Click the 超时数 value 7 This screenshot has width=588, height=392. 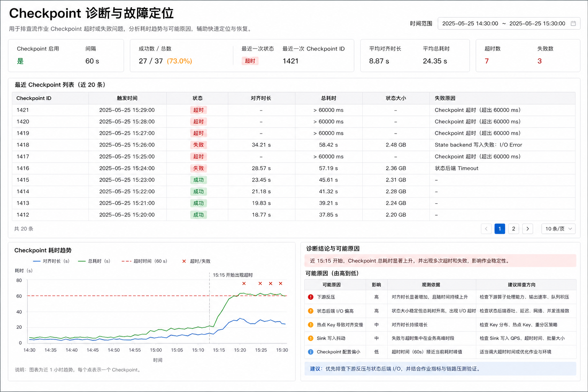tap(487, 61)
